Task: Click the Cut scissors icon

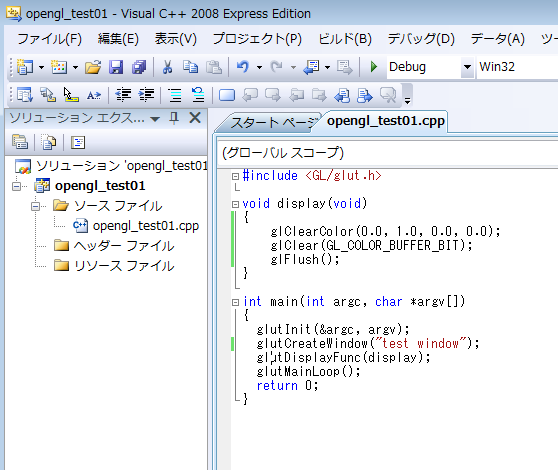Action: pyautogui.click(x=167, y=67)
